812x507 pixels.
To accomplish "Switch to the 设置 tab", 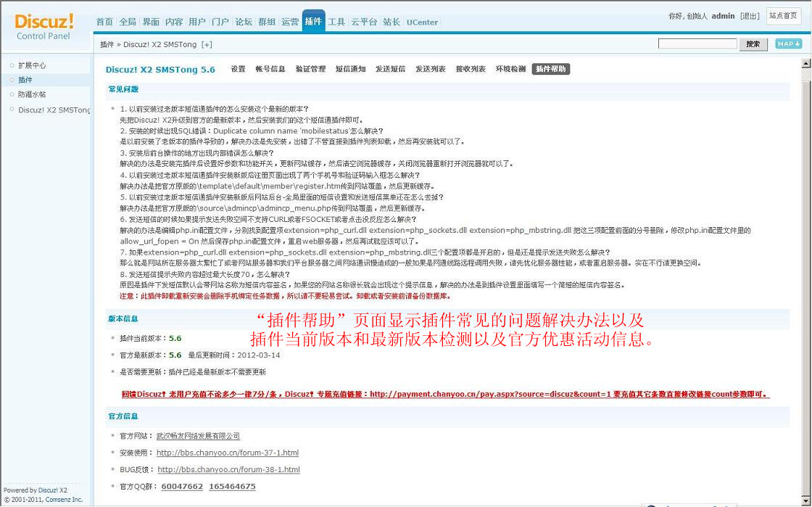I will coord(239,69).
